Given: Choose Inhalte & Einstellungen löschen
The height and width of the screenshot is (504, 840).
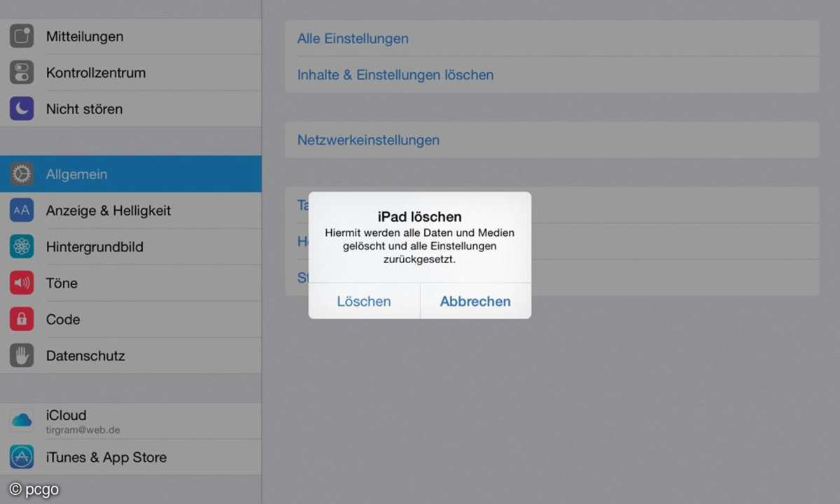Looking at the screenshot, I should click(552, 75).
